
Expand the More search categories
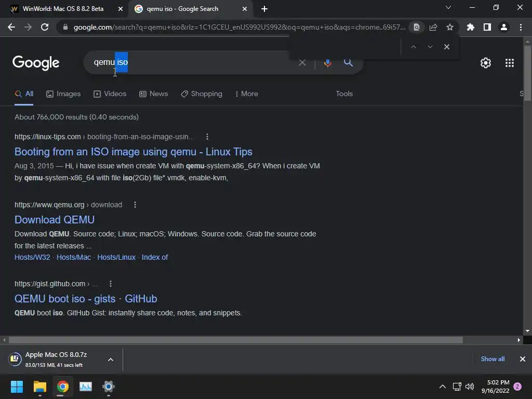[x=247, y=94]
